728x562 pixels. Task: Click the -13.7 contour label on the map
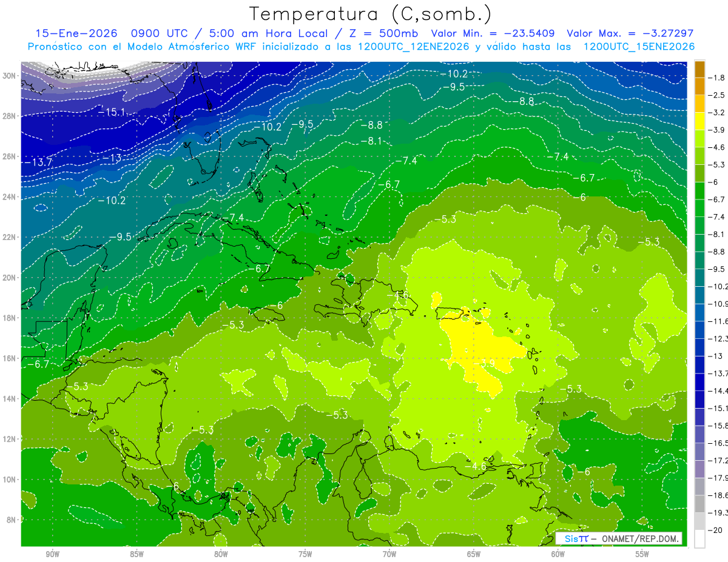click(x=38, y=162)
